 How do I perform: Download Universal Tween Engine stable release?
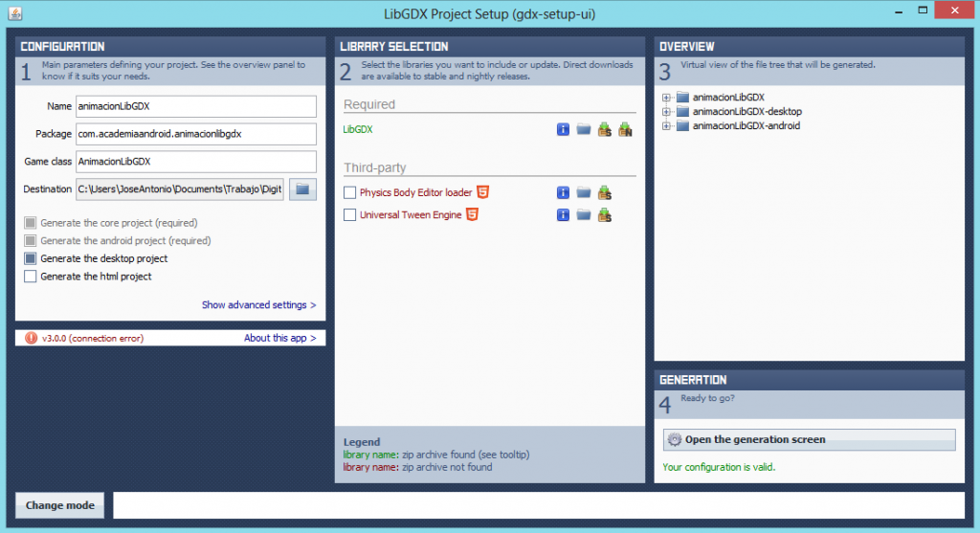click(605, 215)
